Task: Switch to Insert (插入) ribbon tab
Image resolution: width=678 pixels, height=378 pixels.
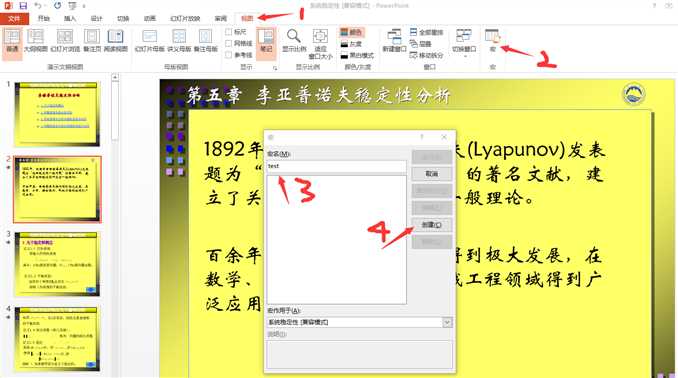Action: [70, 19]
